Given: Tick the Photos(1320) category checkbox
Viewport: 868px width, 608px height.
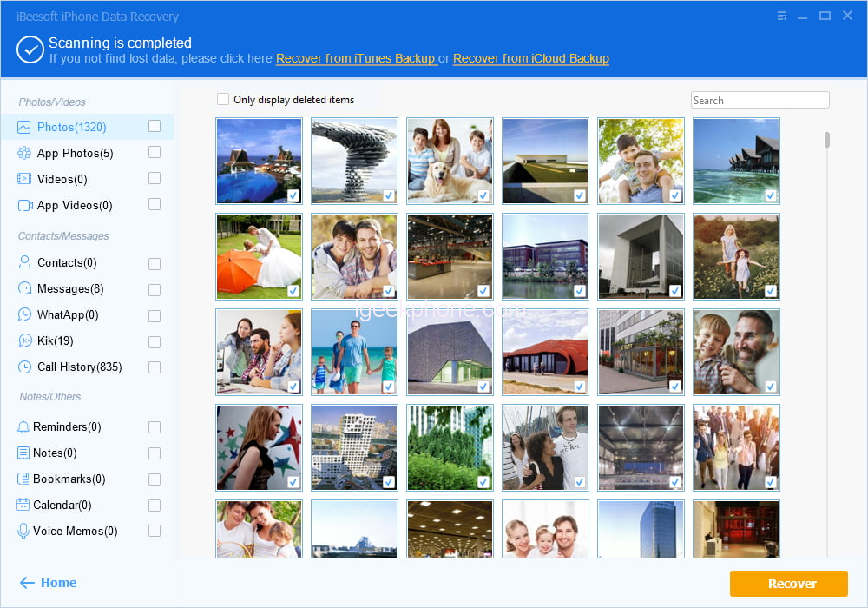Looking at the screenshot, I should coord(155,127).
